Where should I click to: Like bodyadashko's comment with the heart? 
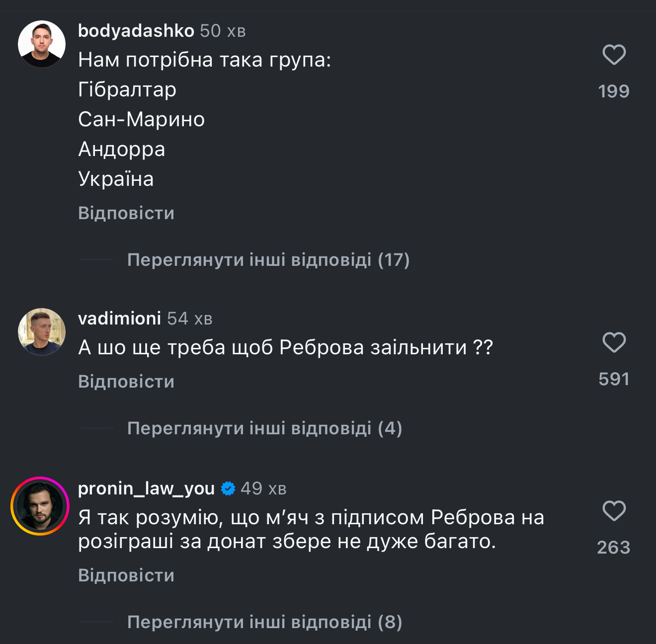coord(614,55)
